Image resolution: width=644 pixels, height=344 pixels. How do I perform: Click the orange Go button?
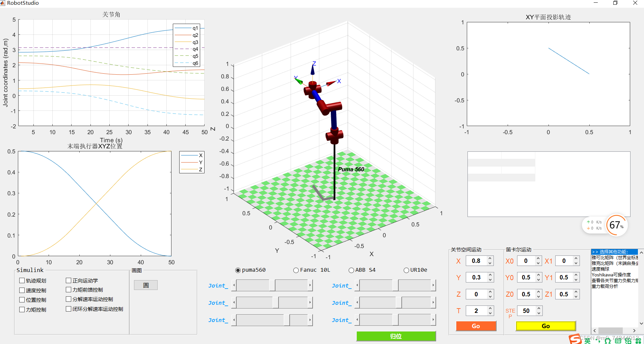476,326
